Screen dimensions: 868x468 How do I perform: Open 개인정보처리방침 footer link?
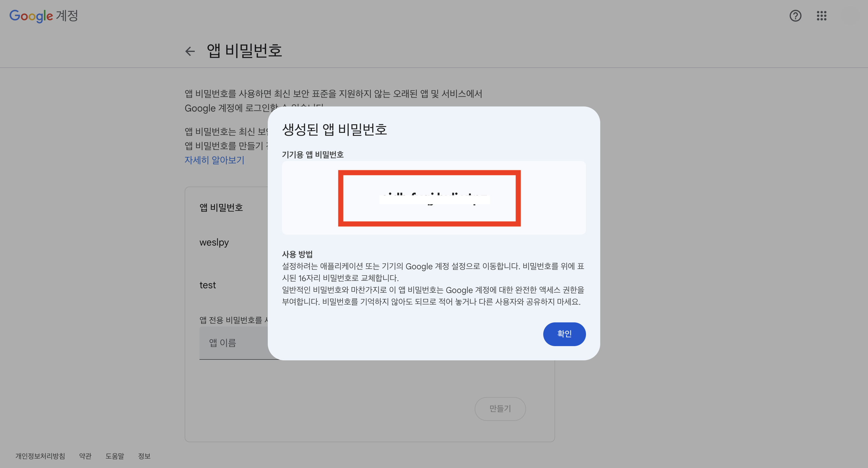click(40, 456)
